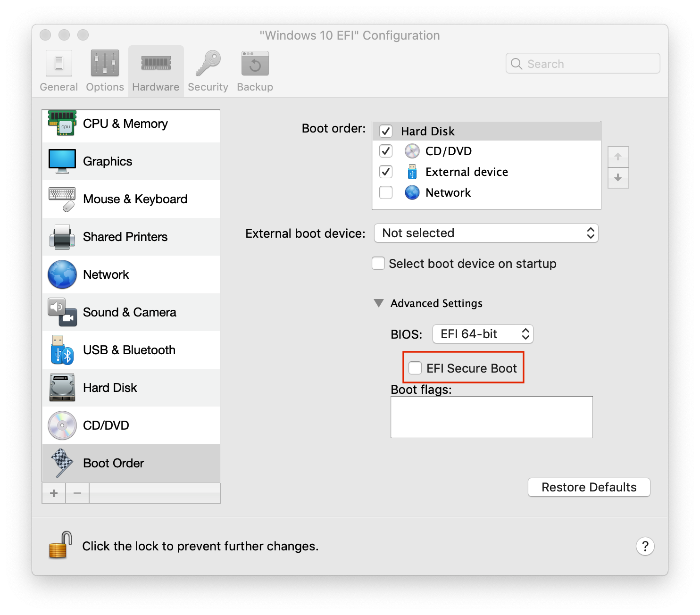Enable Network in boot order
700x615 pixels.
pos(386,192)
